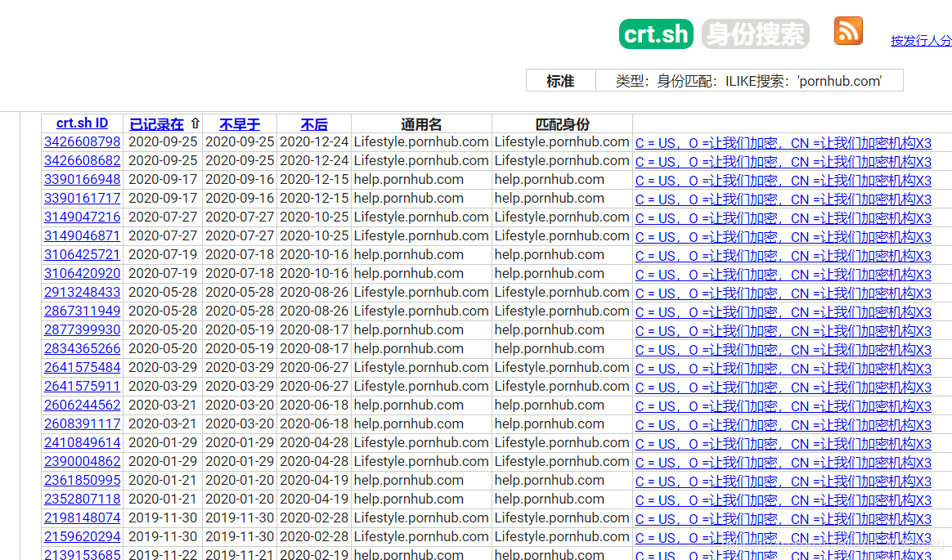Open certificate ID 2390004862
Screen dimensions: 952x560
click(82, 462)
